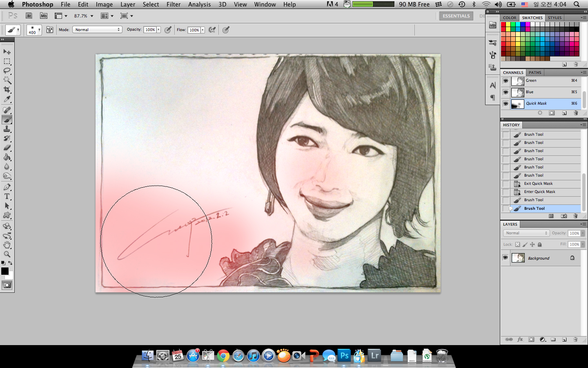The width and height of the screenshot is (588, 368).
Task: Select the Eyedropper tool
Action: (7, 99)
